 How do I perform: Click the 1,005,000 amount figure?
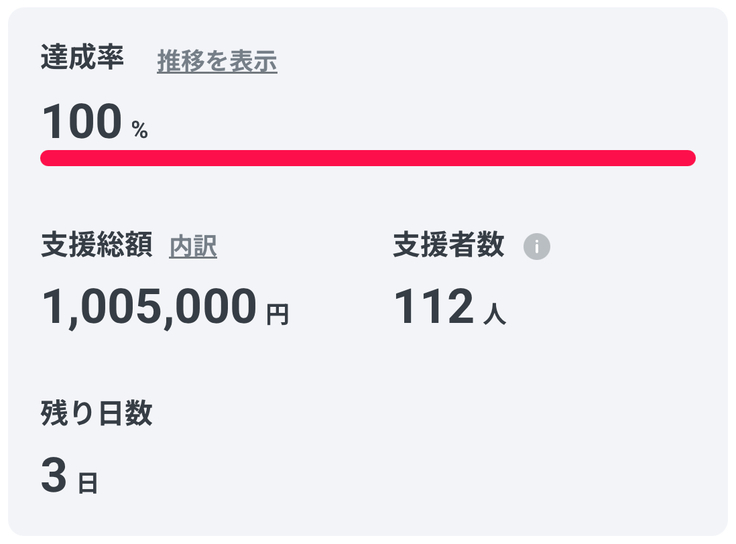(149, 307)
